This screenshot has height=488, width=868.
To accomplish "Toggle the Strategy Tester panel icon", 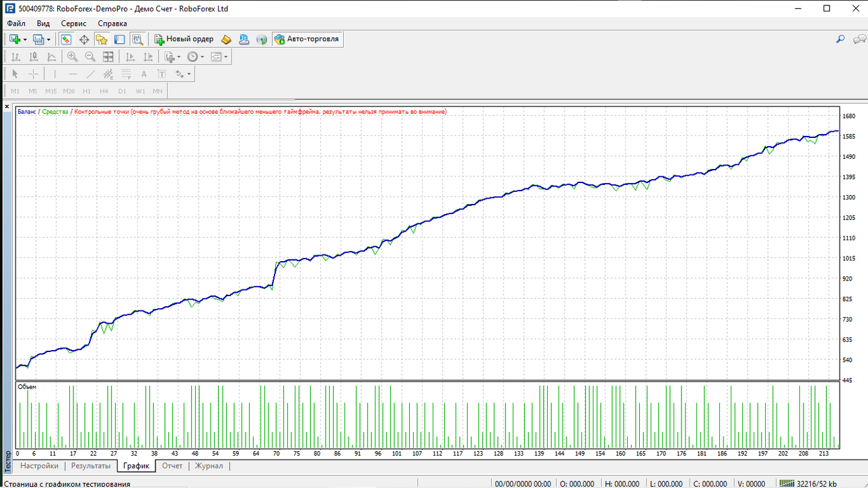I will (137, 39).
